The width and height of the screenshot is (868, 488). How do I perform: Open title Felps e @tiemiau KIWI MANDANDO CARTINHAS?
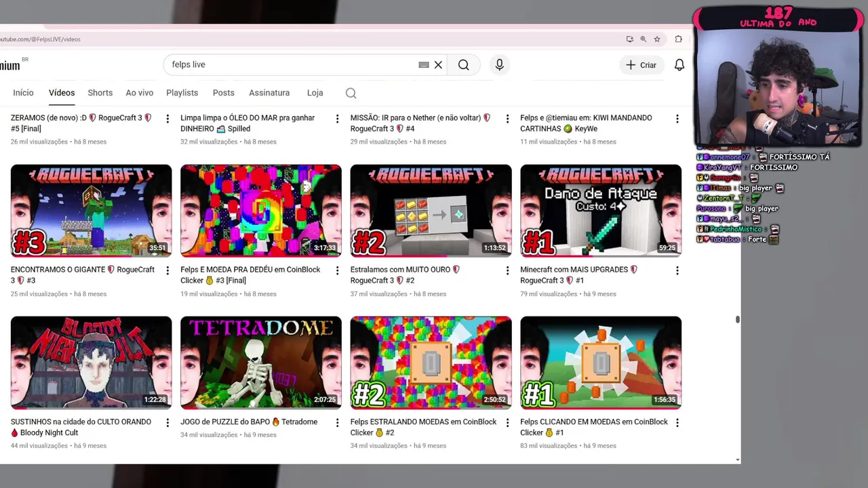coord(586,123)
